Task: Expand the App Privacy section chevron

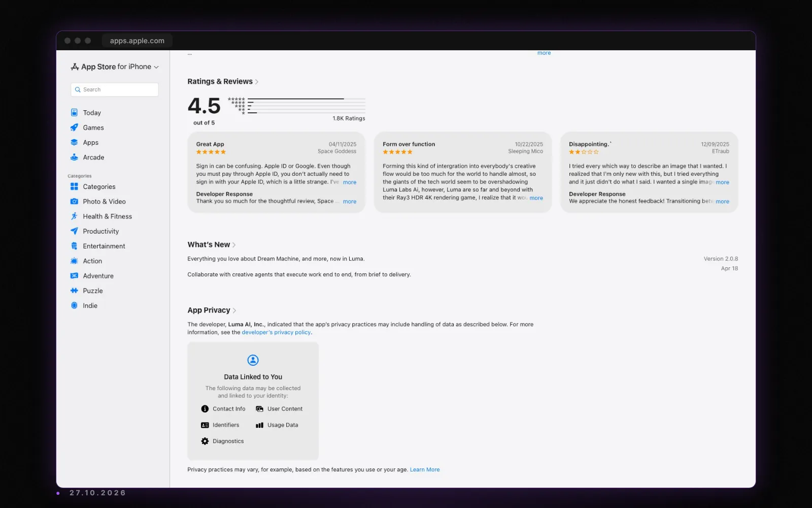Action: coord(234,310)
